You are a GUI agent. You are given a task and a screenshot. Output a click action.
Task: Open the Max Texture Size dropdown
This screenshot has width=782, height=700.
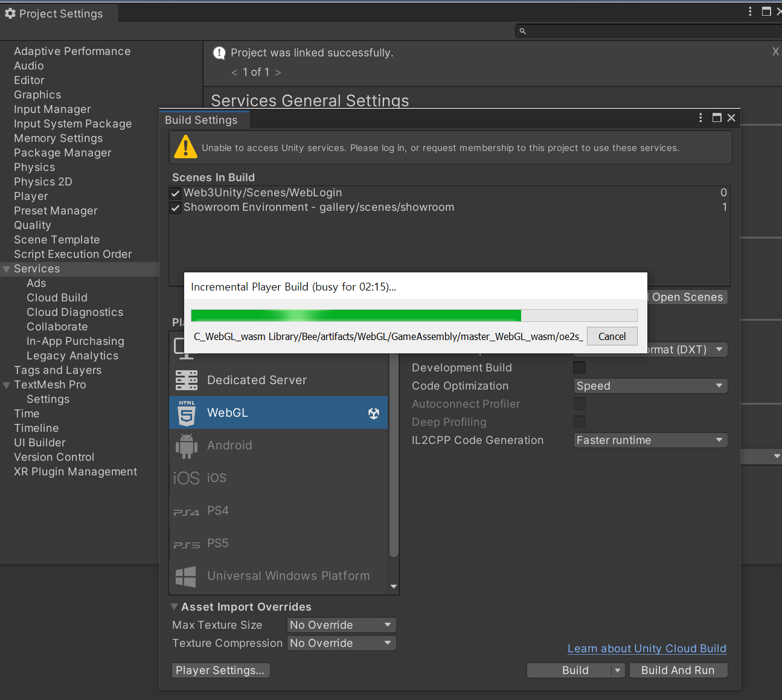coord(342,625)
